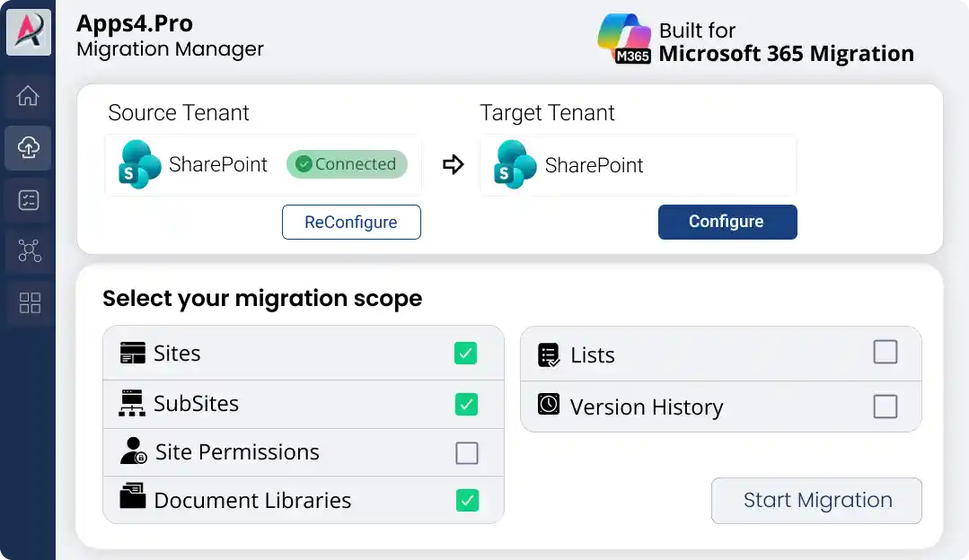969x560 pixels.
Task: Click Target Tenant 'SharePoint' name text
Action: coord(594,165)
